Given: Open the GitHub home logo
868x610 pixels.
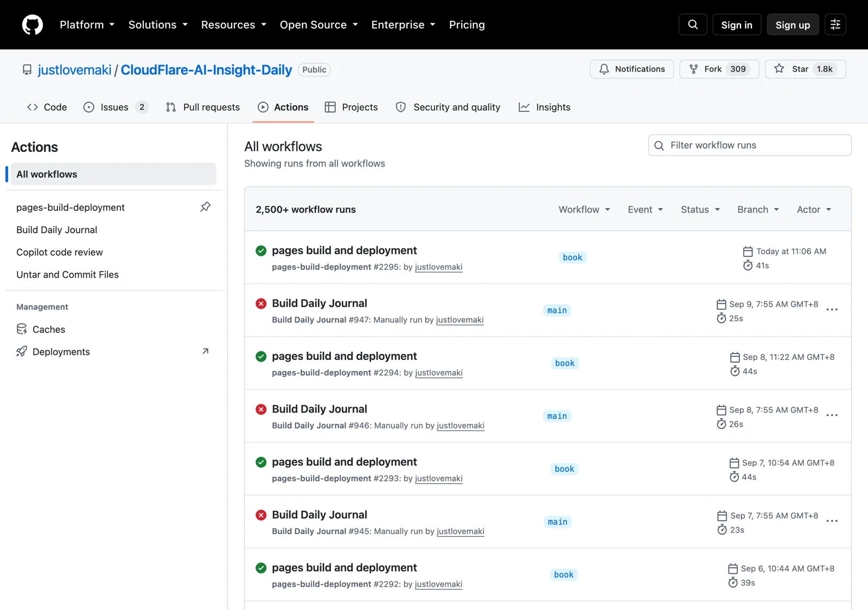Looking at the screenshot, I should pos(33,25).
